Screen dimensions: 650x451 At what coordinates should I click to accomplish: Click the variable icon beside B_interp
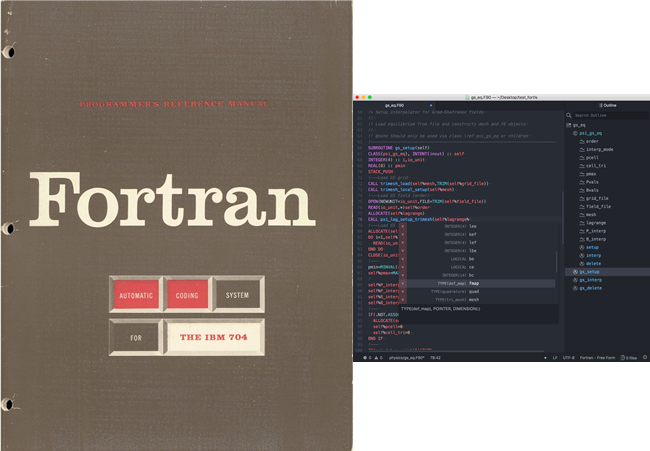[582, 239]
